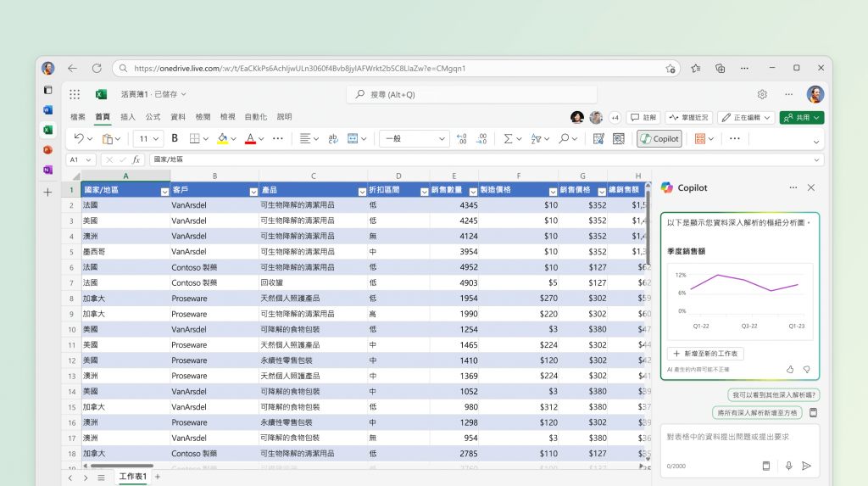Open Copilot pane more options ellipsis
The image size is (868, 486).
tap(793, 187)
